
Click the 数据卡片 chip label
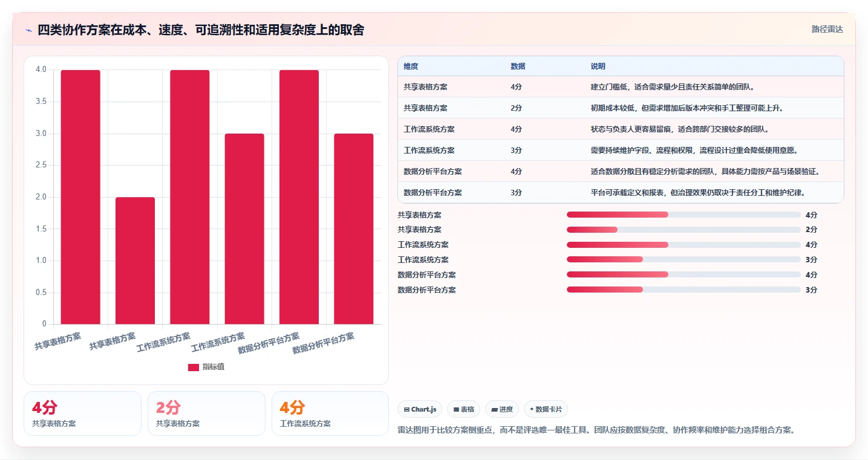(549, 409)
